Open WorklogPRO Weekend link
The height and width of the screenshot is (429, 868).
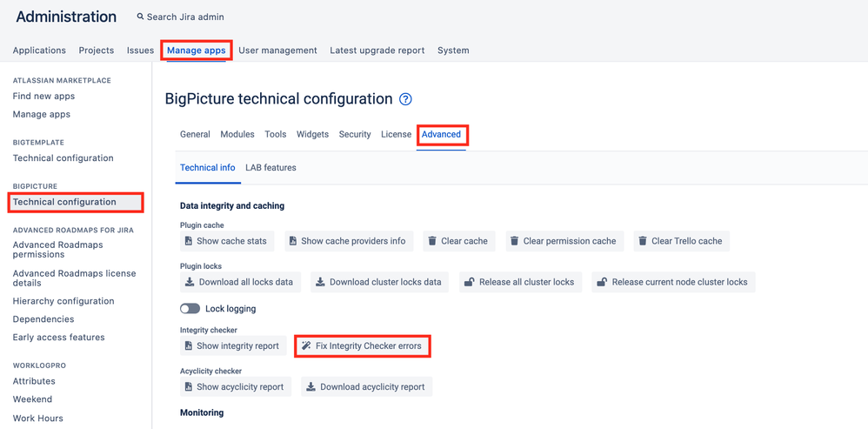pos(33,399)
